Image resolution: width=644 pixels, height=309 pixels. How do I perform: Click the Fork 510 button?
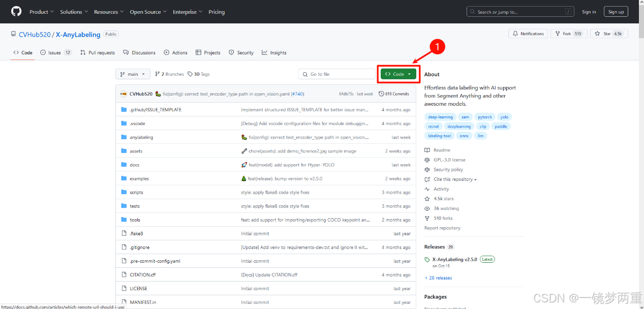(569, 34)
